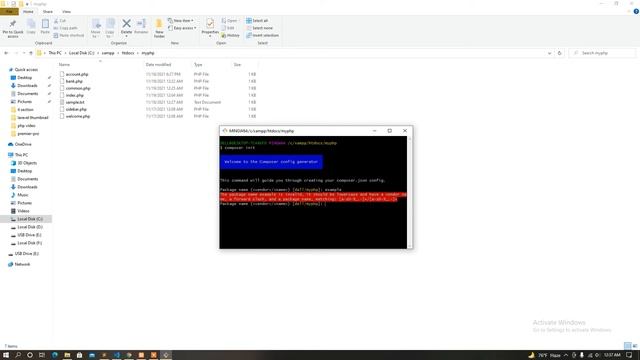
Task: Click the Back navigation arrow
Action: pos(6,53)
